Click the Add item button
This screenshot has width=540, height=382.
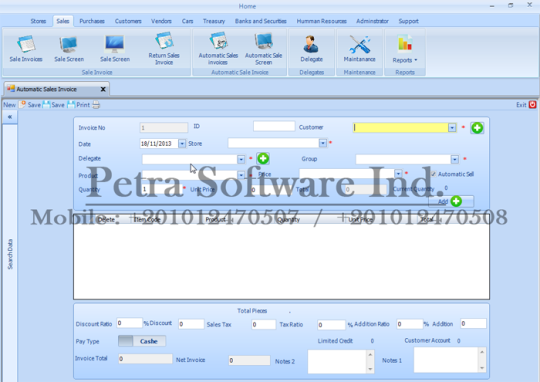[451, 201]
